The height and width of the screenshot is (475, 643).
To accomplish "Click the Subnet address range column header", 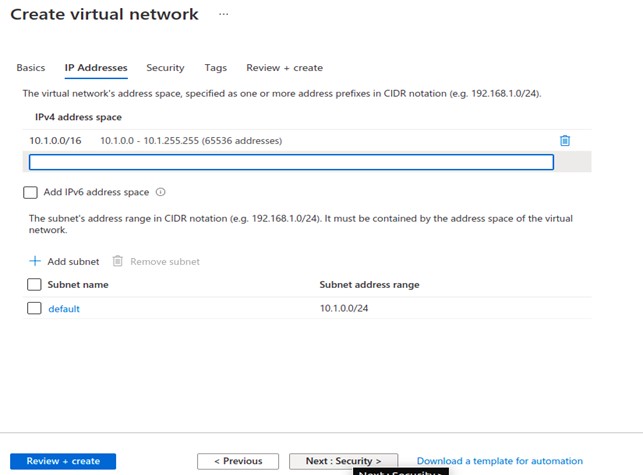I will pyautogui.click(x=369, y=285).
